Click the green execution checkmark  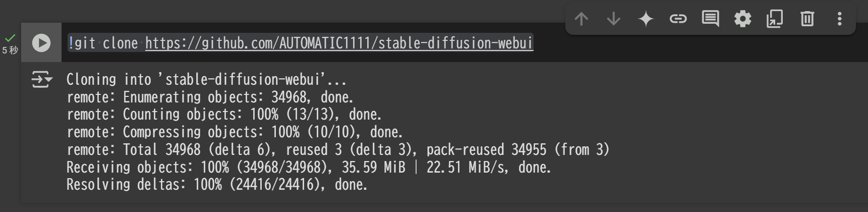(10, 38)
